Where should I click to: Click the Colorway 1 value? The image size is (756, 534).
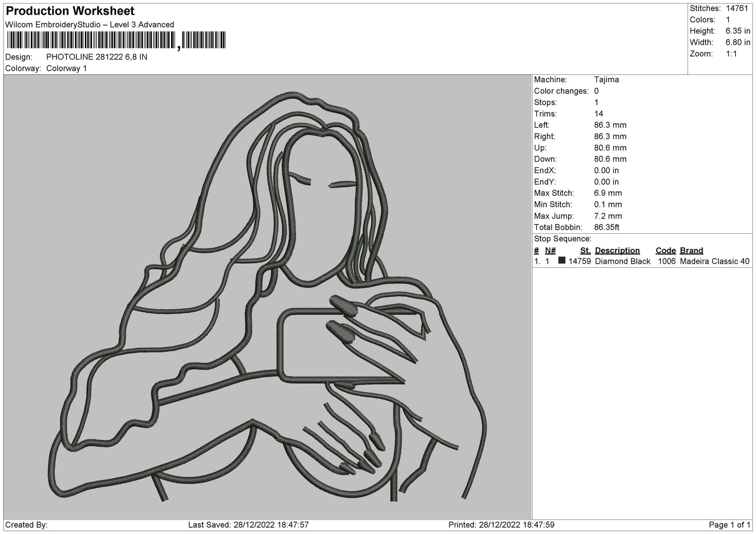click(x=66, y=69)
